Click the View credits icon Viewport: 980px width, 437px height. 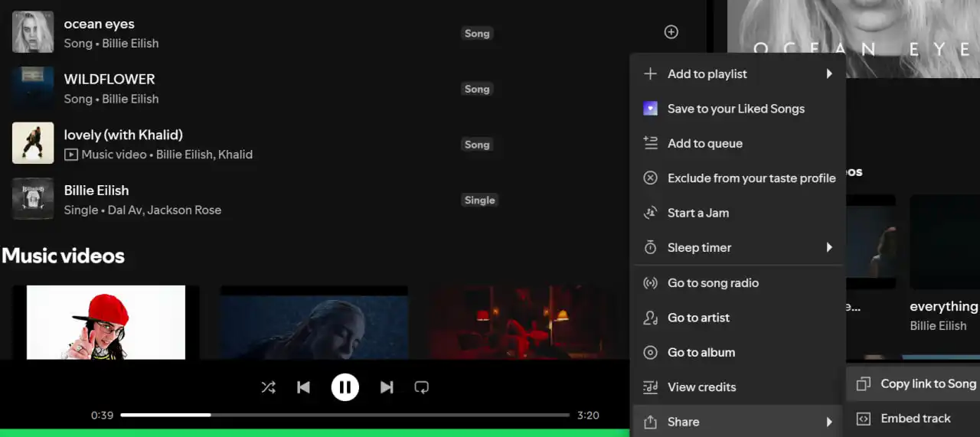coord(650,387)
